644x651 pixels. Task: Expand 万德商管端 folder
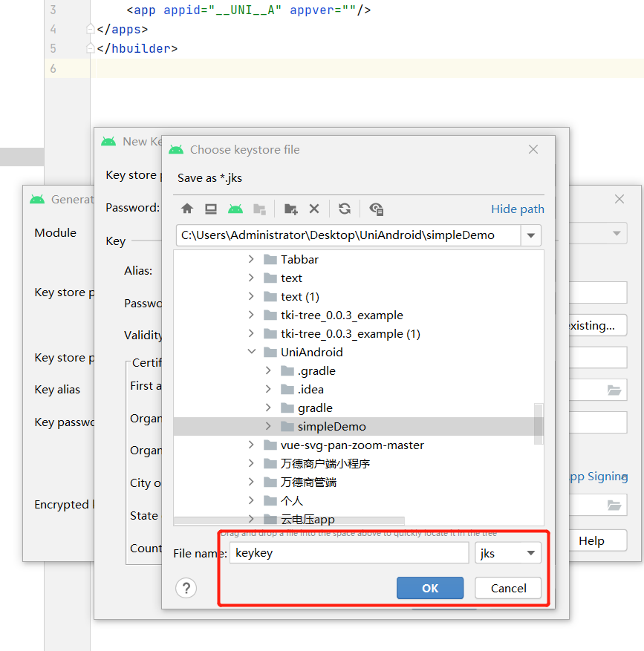(251, 482)
